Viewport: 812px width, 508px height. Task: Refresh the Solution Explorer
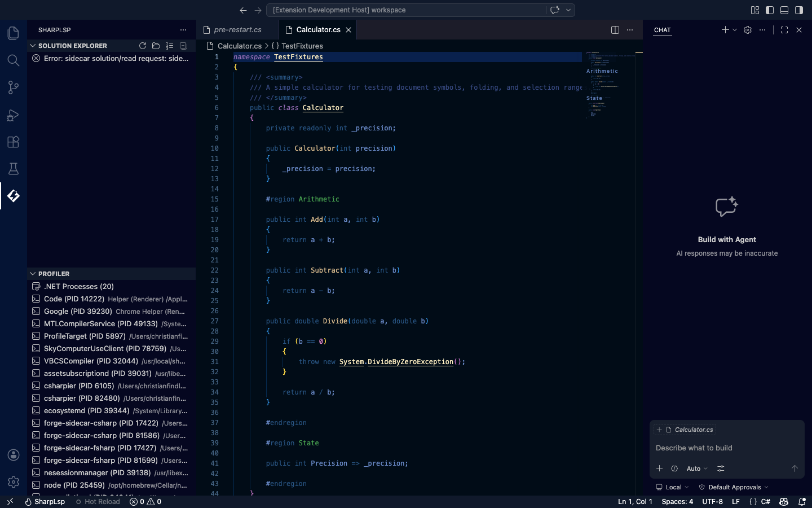(x=143, y=46)
